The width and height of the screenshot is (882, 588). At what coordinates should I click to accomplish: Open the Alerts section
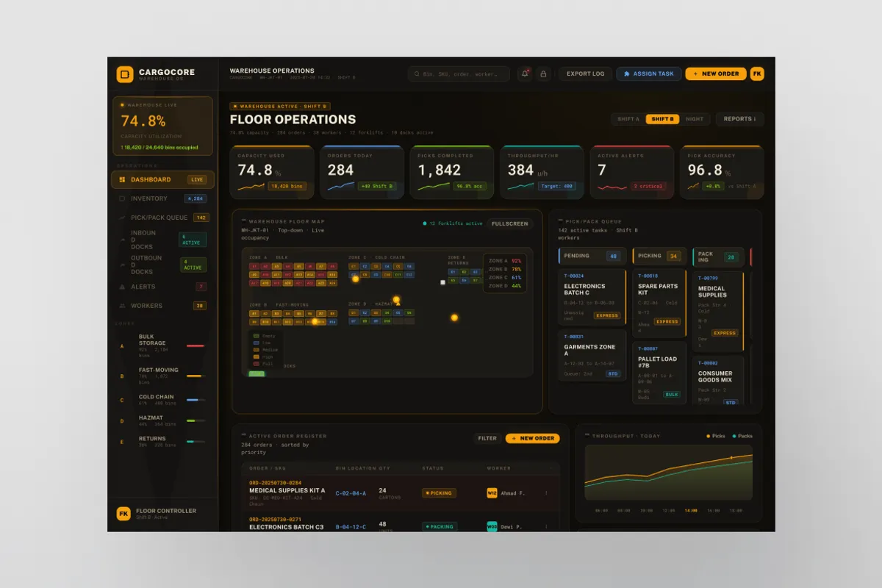(162, 287)
